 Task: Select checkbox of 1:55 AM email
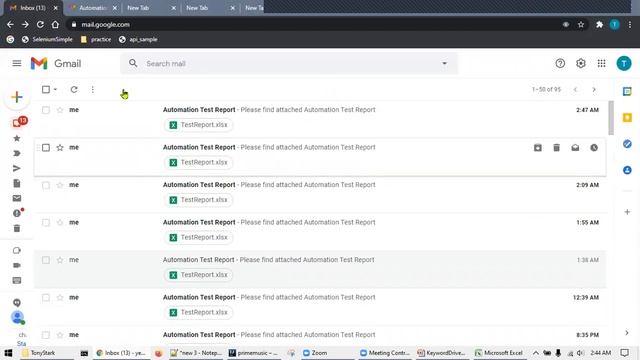point(46,222)
